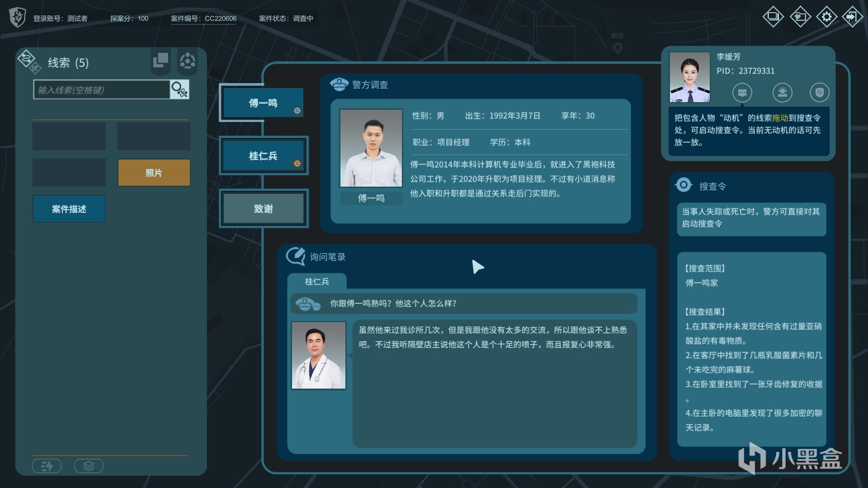This screenshot has height=488, width=868.
Task: Toggle the stacked cards clue view
Action: (x=160, y=60)
